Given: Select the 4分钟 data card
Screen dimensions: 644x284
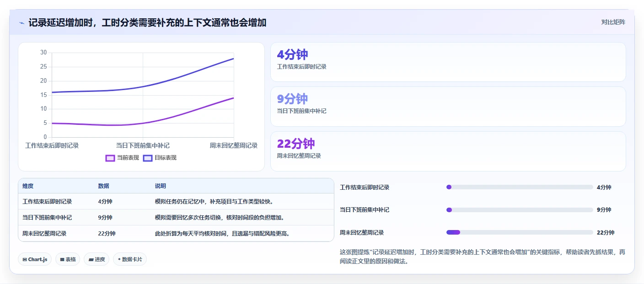Looking at the screenshot, I should point(448,62).
